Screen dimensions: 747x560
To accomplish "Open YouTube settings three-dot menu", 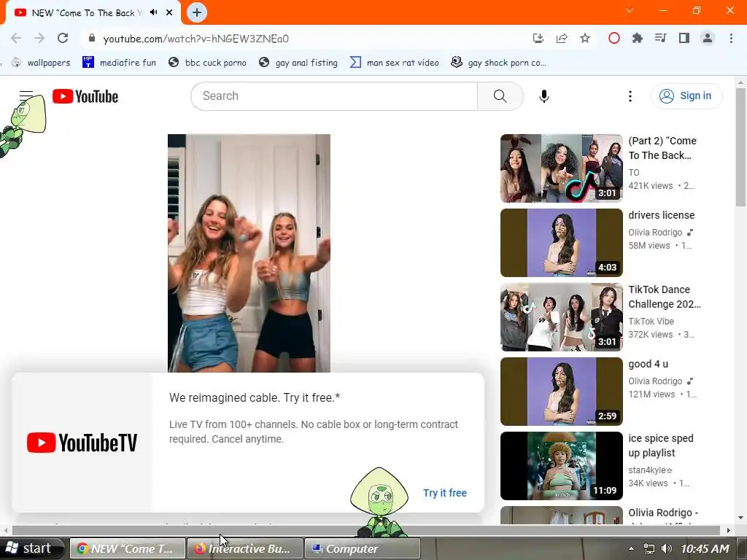I will tap(630, 96).
